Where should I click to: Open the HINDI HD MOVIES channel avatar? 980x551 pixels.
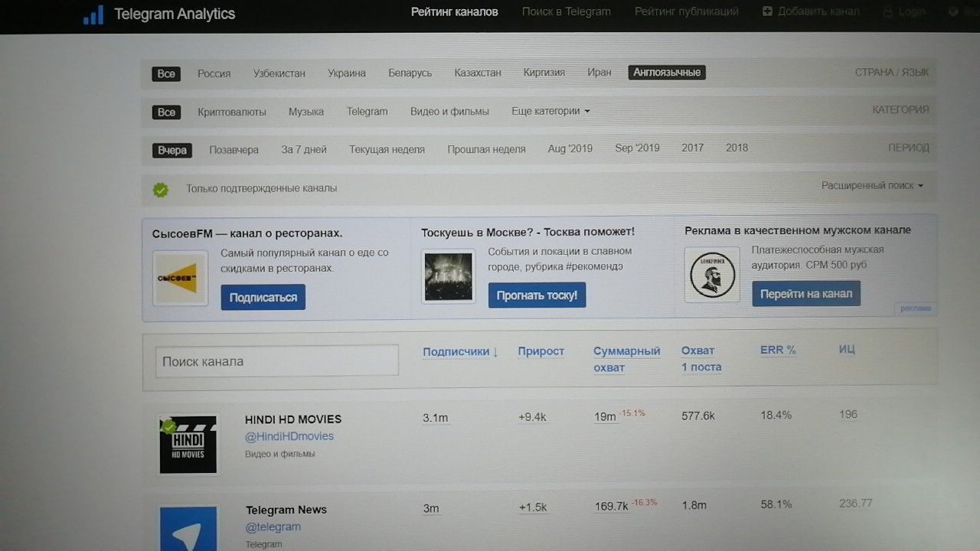pyautogui.click(x=188, y=444)
